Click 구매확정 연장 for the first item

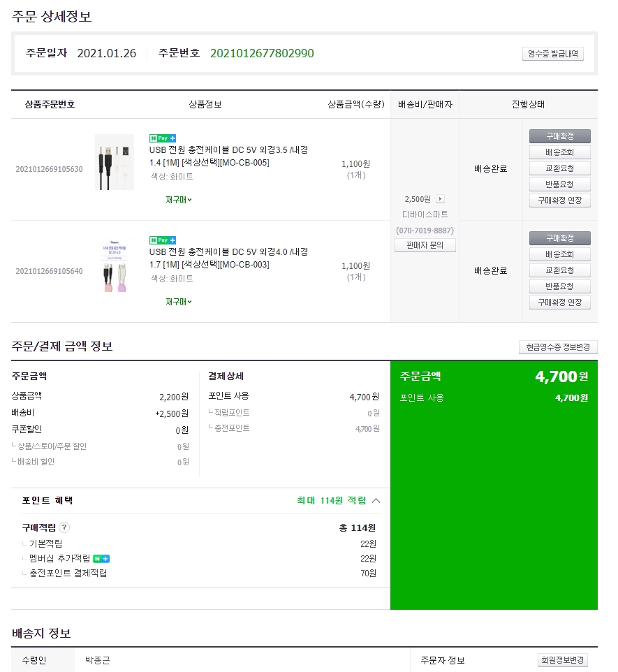559,200
